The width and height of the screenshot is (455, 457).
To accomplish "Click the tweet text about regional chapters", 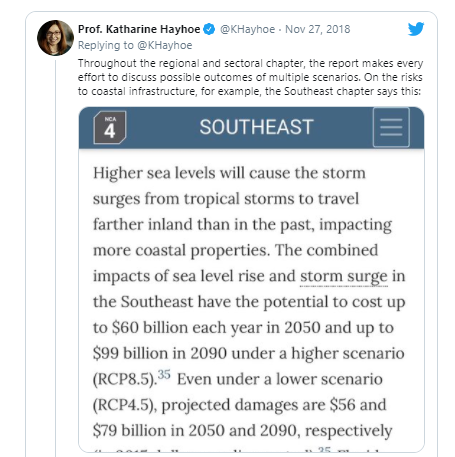I will pos(250,77).
